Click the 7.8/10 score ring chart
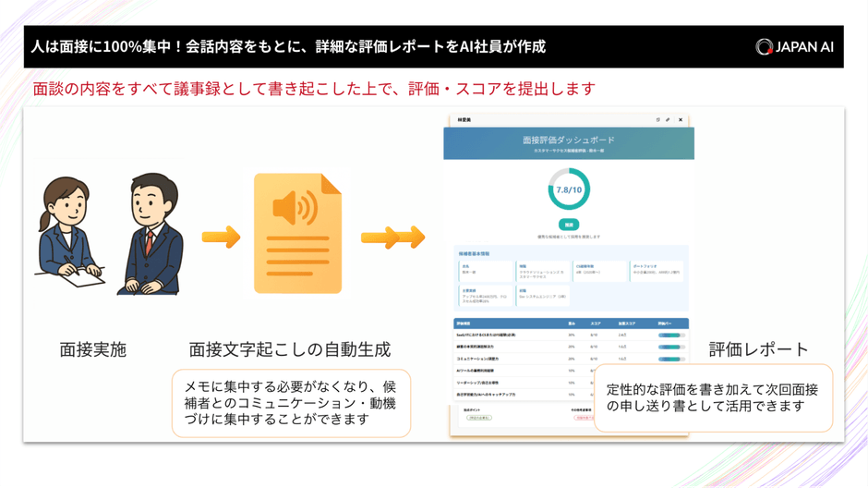This screenshot has height=488, width=868. 569,189
